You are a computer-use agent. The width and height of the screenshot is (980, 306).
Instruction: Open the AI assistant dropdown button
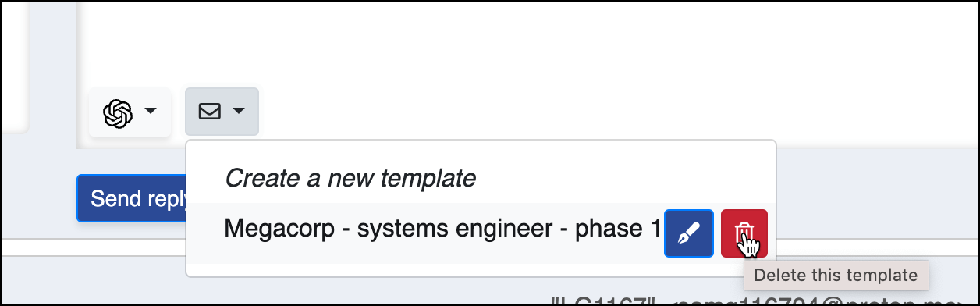tap(130, 112)
